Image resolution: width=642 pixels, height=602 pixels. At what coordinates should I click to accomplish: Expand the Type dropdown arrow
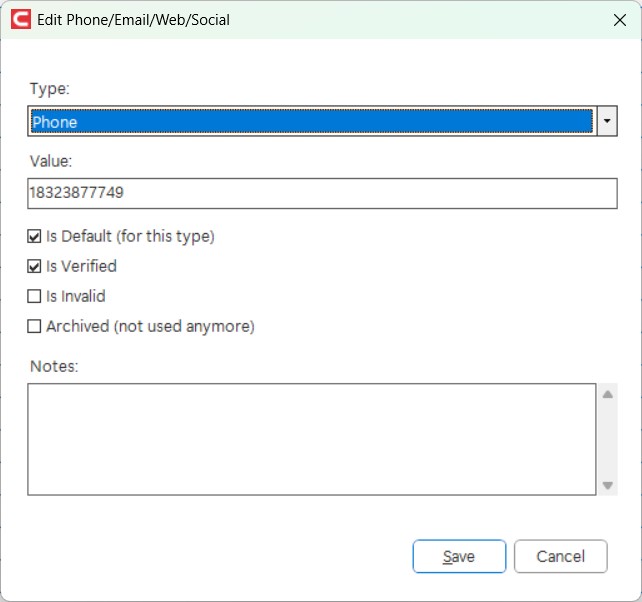607,121
